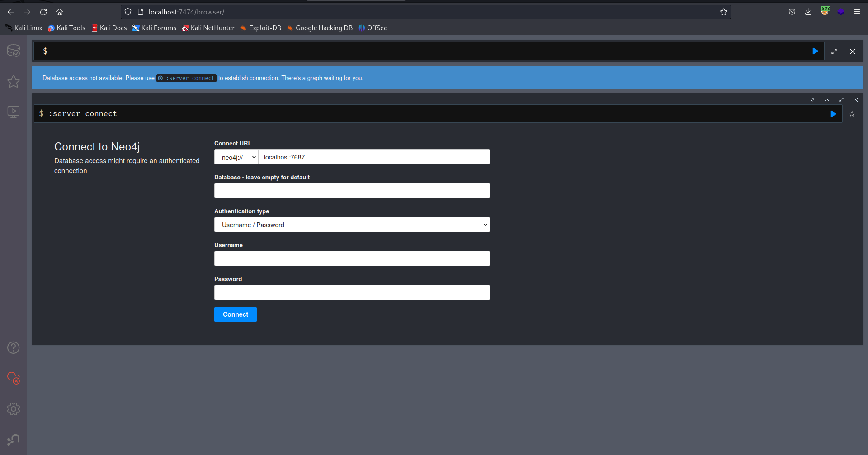This screenshot has width=868, height=455.
Task: Open the Database Information sidebar icon
Action: pyautogui.click(x=14, y=51)
